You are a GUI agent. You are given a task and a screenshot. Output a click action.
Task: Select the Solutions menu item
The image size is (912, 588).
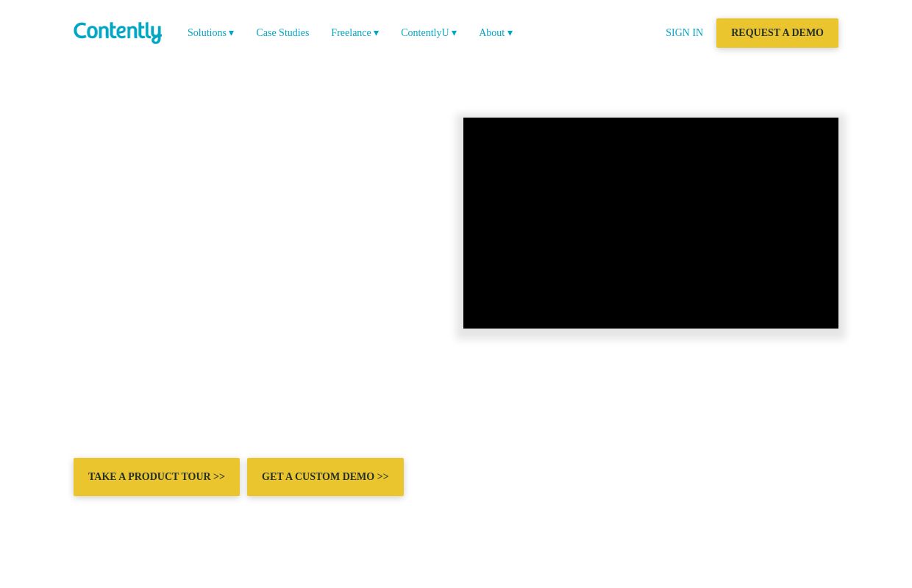(x=207, y=32)
